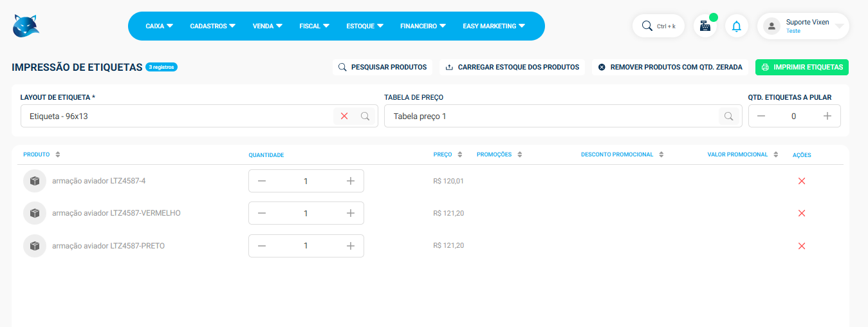This screenshot has width=868, height=327.
Task: Open the Fiscal menu
Action: [x=315, y=26]
